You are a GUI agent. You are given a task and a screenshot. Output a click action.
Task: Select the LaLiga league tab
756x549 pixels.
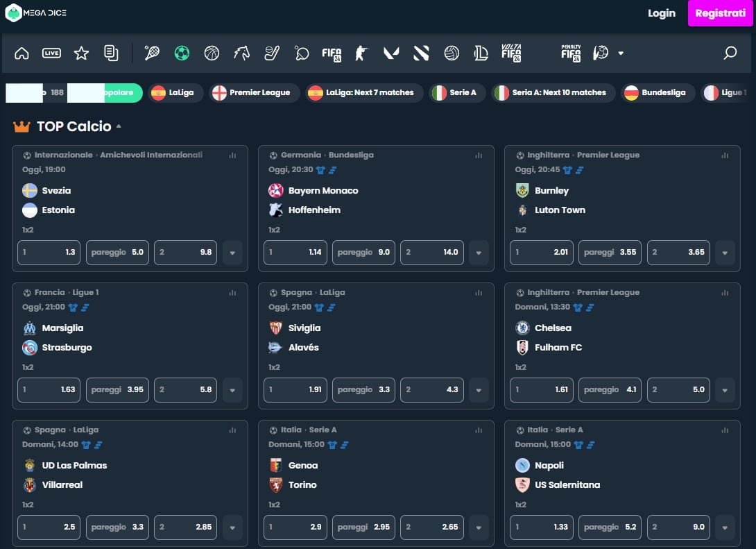(x=175, y=92)
